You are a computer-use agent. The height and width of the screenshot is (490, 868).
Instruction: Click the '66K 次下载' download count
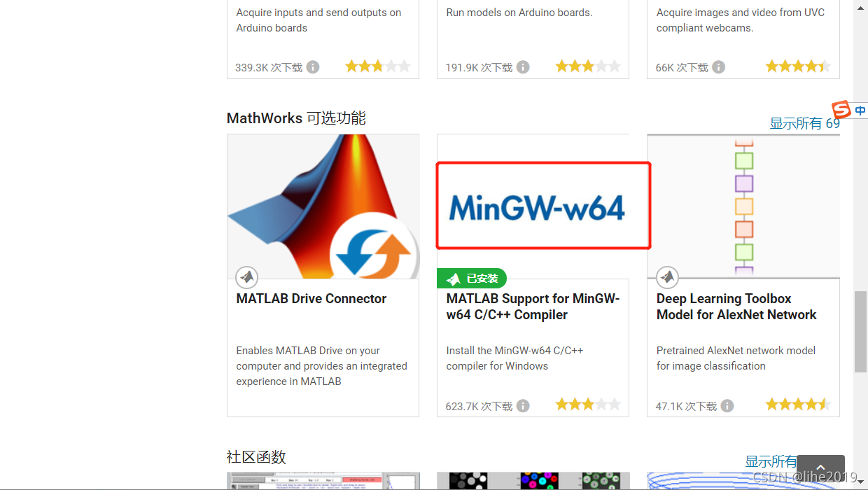682,68
